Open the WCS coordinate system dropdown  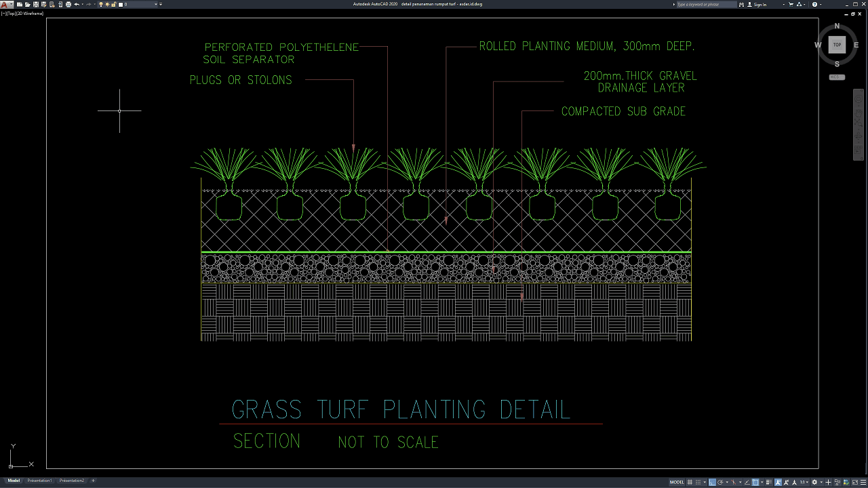pos(837,77)
